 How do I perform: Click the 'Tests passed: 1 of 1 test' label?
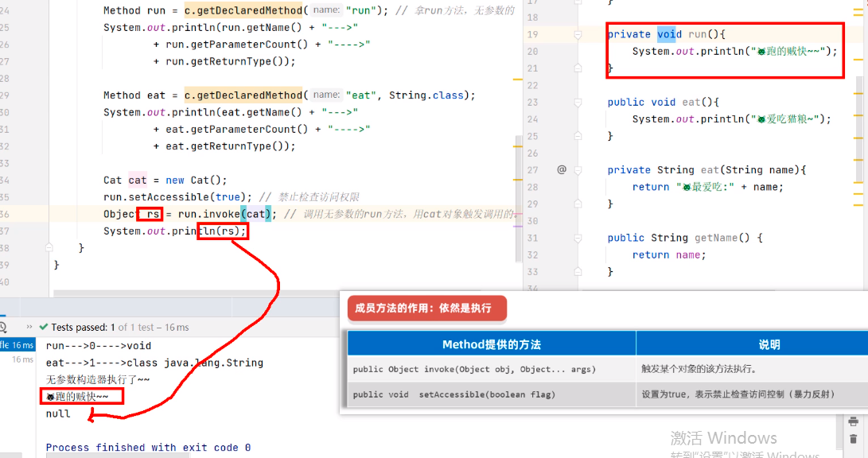pos(120,328)
